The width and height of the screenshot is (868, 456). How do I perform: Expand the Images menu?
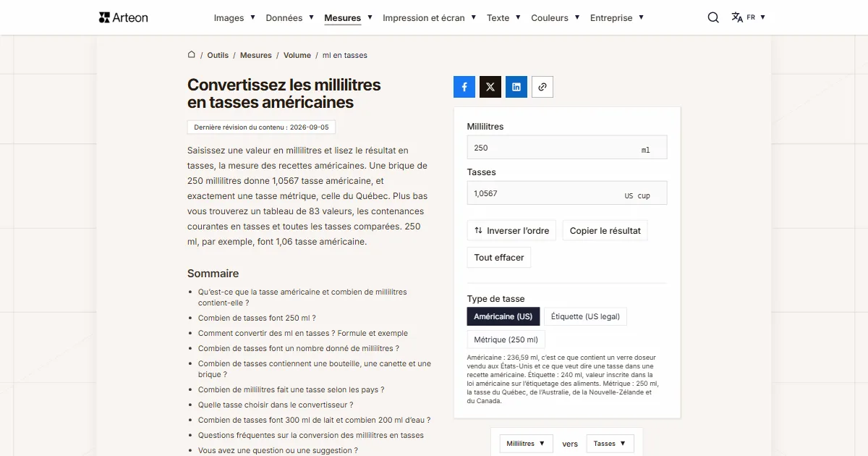pyautogui.click(x=234, y=17)
